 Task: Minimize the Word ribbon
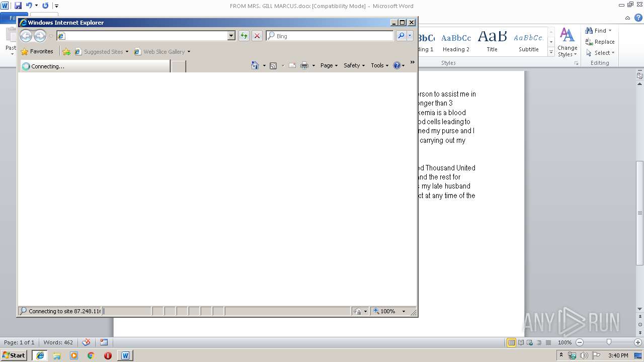[x=627, y=18]
